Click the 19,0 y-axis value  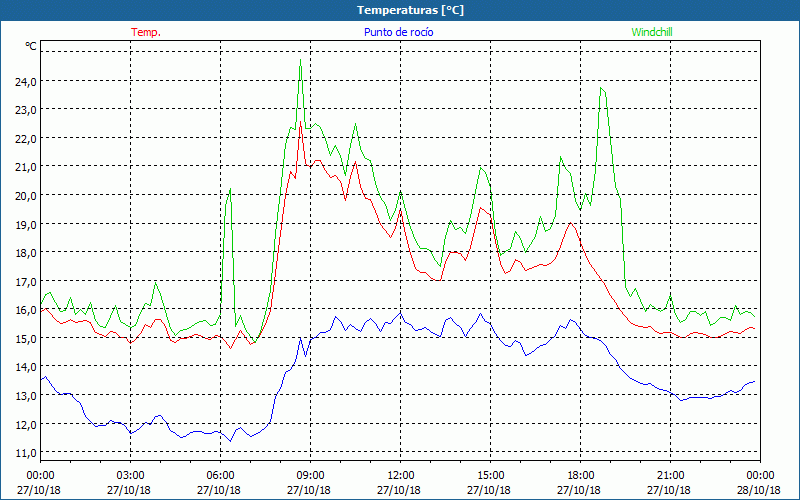pos(26,224)
